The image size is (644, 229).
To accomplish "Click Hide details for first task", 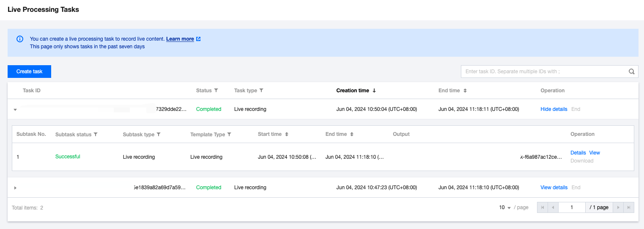I will point(554,109).
